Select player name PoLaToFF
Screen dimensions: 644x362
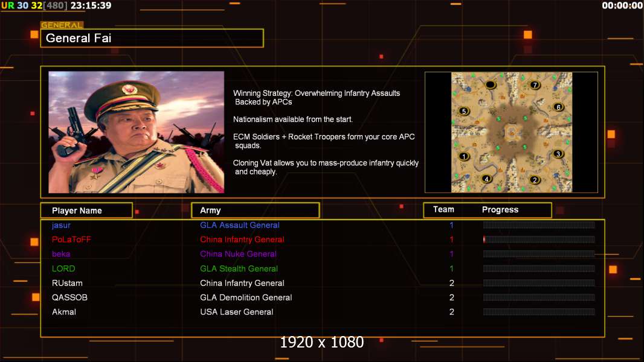[x=71, y=240]
